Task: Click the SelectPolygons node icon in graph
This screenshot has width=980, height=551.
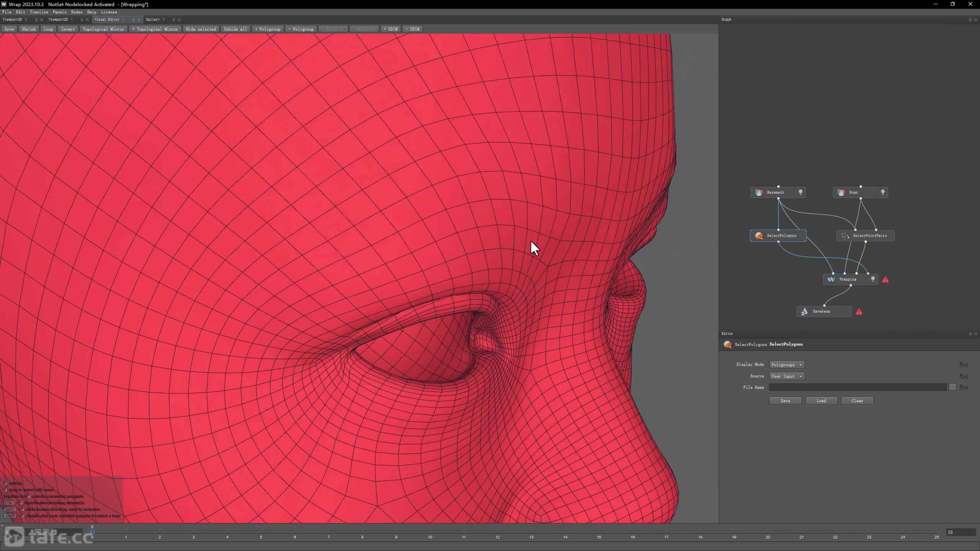Action: (759, 236)
